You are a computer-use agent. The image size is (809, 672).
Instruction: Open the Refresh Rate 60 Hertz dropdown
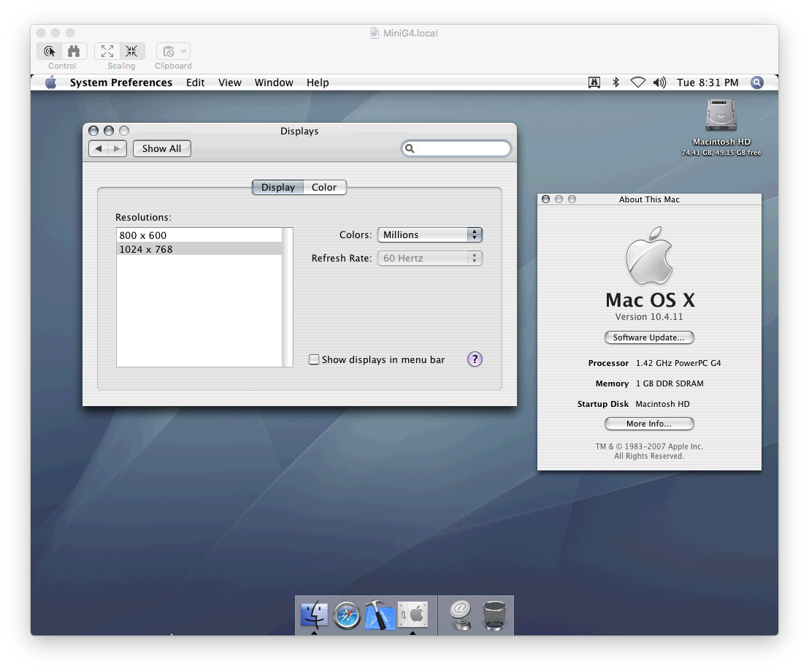point(430,258)
